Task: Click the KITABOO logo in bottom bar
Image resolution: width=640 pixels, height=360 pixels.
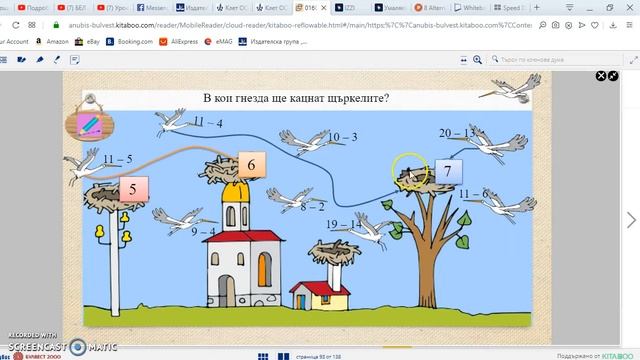Action: pos(617,357)
